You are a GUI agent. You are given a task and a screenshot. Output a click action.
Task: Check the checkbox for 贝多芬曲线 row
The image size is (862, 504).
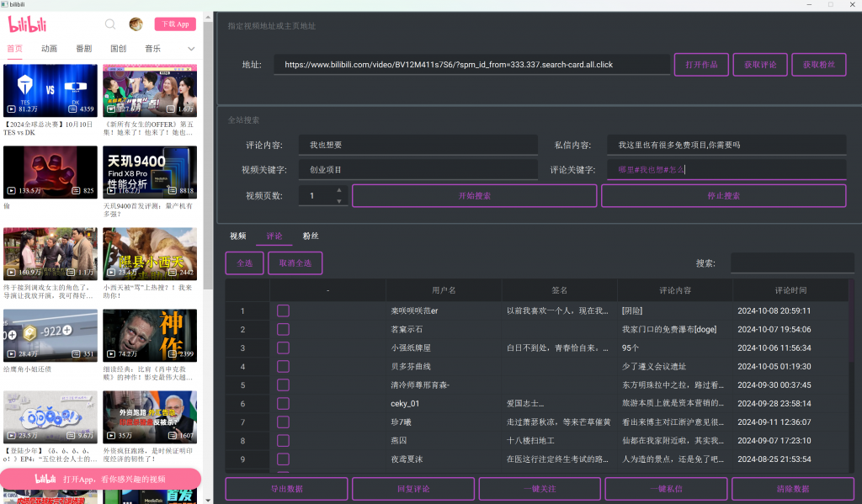(283, 367)
